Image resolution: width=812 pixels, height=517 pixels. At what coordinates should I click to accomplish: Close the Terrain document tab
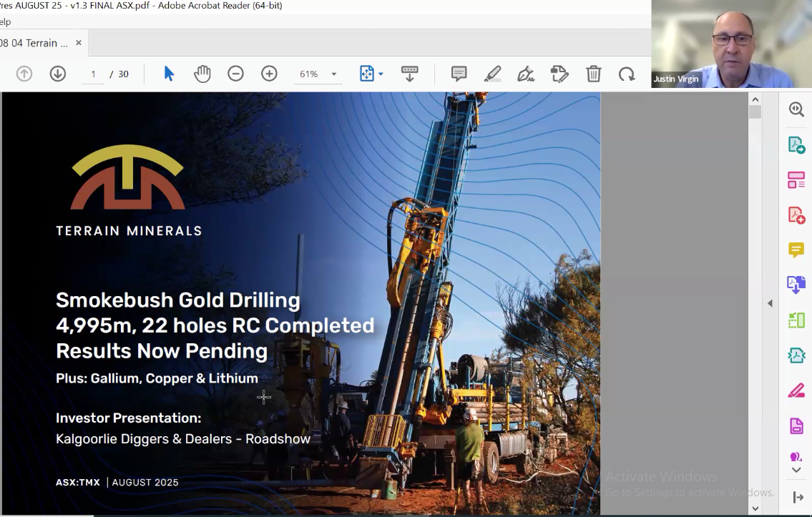(79, 43)
